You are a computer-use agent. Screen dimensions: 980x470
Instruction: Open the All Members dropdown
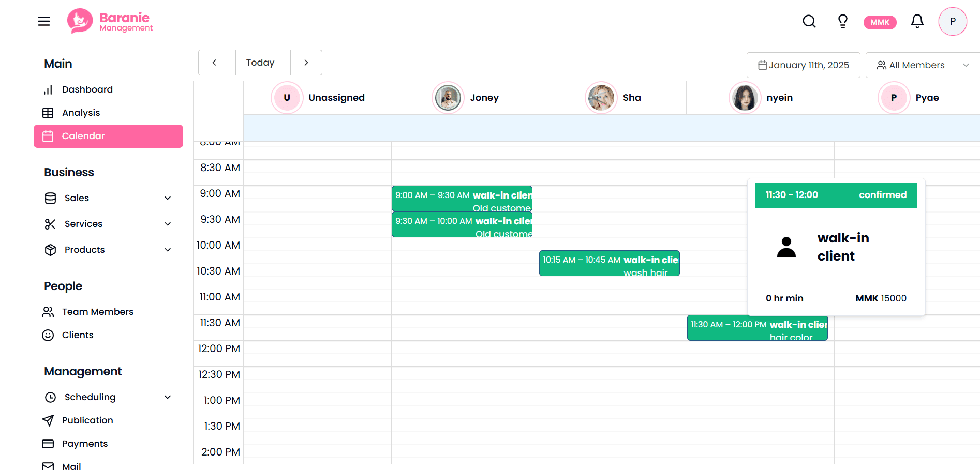(922, 65)
